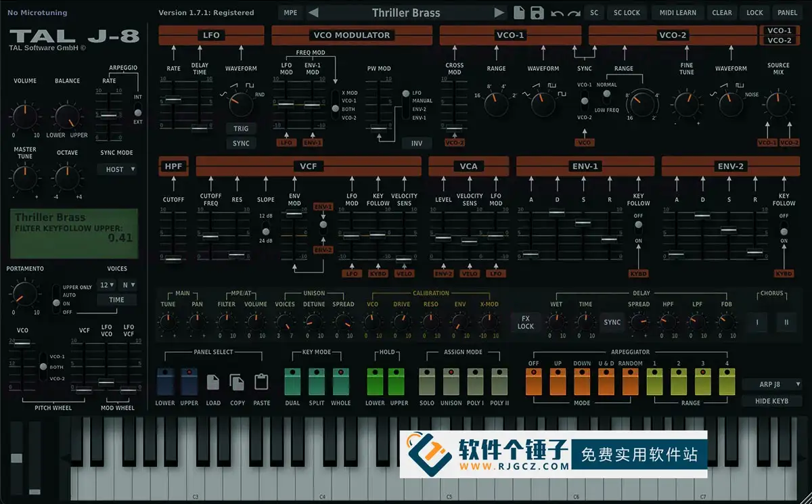This screenshot has width=812, height=504.
Task: Adjust the LFO WAVEFORM knob
Action: (240, 104)
